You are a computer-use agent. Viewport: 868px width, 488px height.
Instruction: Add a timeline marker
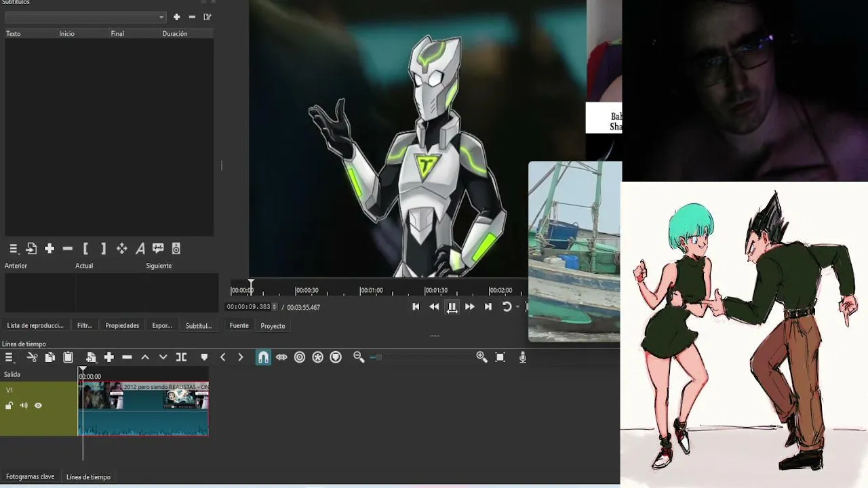[x=204, y=357]
